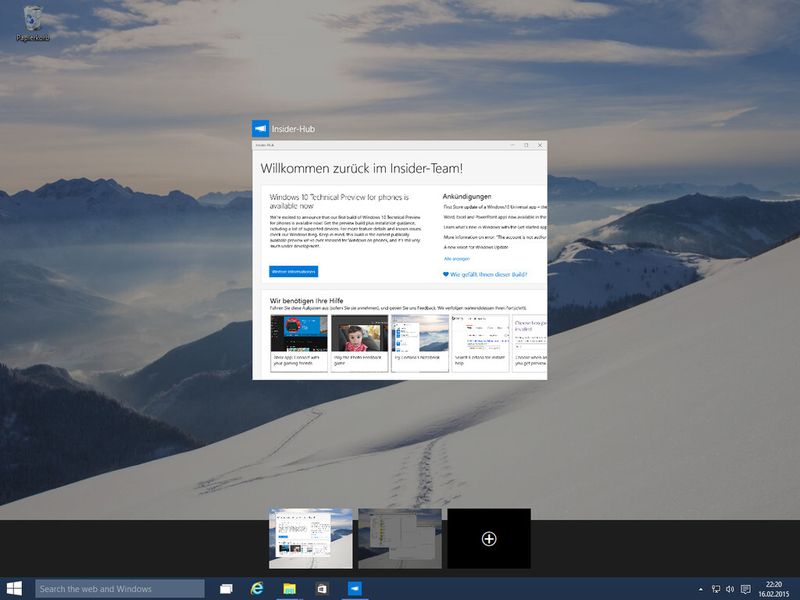Open the notifications action center icon
800x600 pixels.
(x=745, y=589)
